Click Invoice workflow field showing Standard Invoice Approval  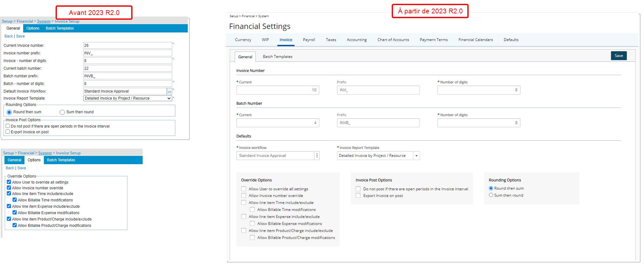(x=275, y=156)
